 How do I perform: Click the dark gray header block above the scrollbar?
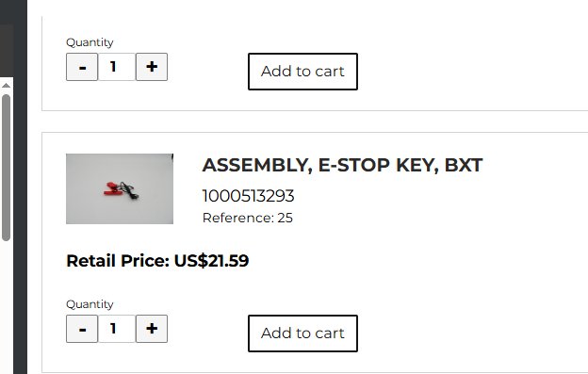[7, 51]
